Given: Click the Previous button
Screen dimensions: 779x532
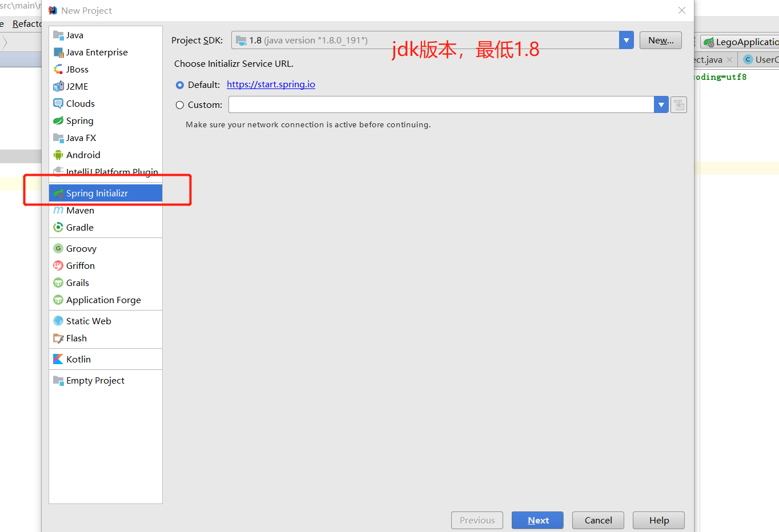Looking at the screenshot, I should pos(477,521).
